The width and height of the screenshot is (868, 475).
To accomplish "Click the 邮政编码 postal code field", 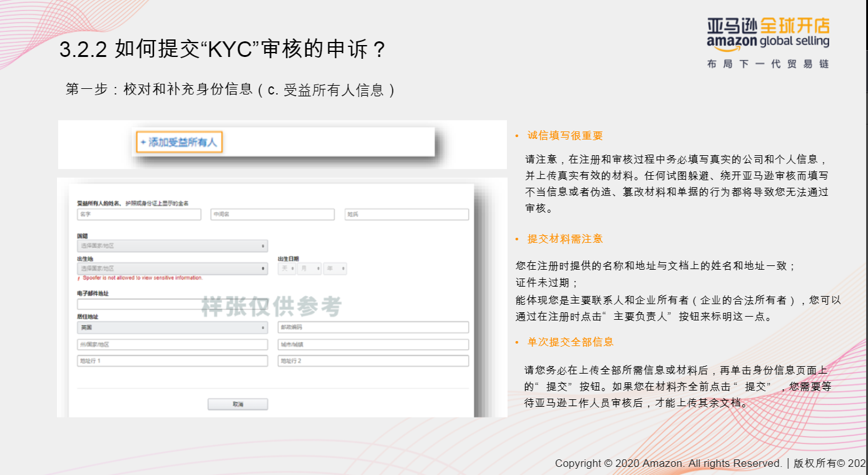I will click(374, 327).
